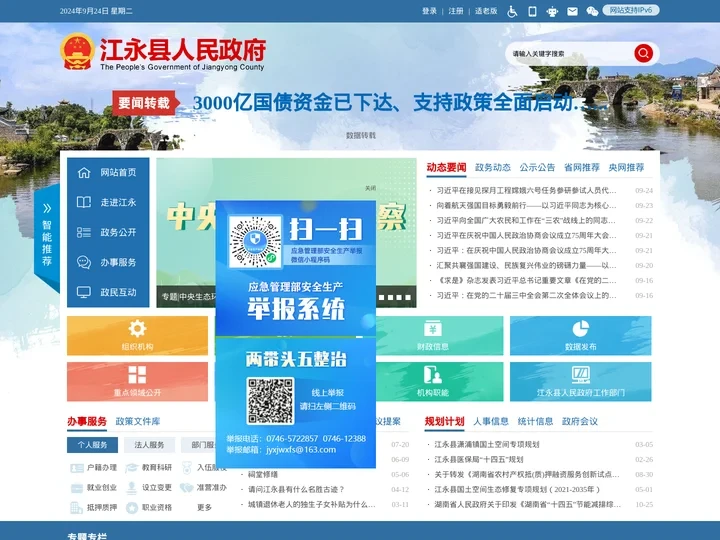Open the email envelope icon
Screen dimensions: 720x540
coord(572,11)
